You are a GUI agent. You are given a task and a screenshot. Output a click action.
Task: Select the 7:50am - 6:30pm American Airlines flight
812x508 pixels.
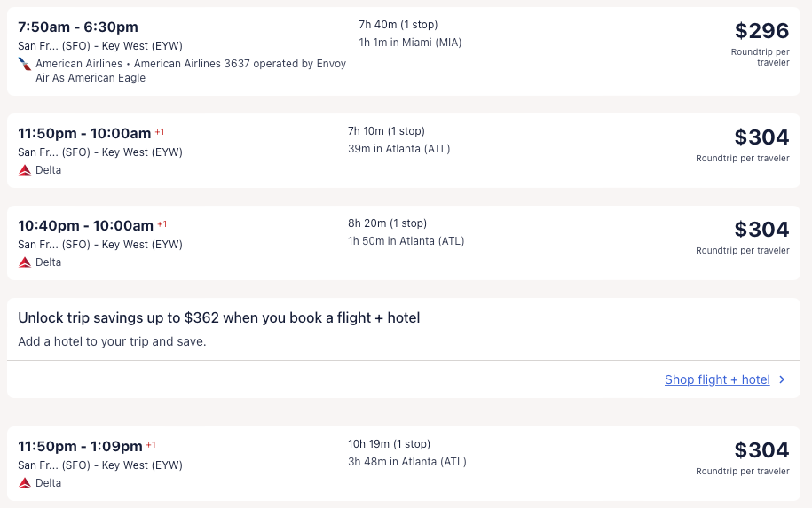tap(78, 27)
